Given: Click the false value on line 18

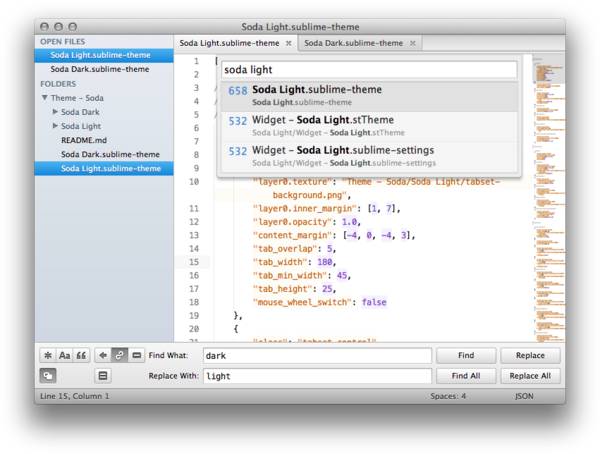Looking at the screenshot, I should click(374, 302).
